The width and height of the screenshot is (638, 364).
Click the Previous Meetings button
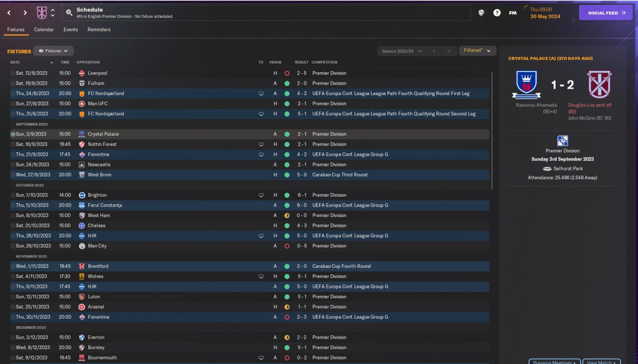[x=555, y=362]
